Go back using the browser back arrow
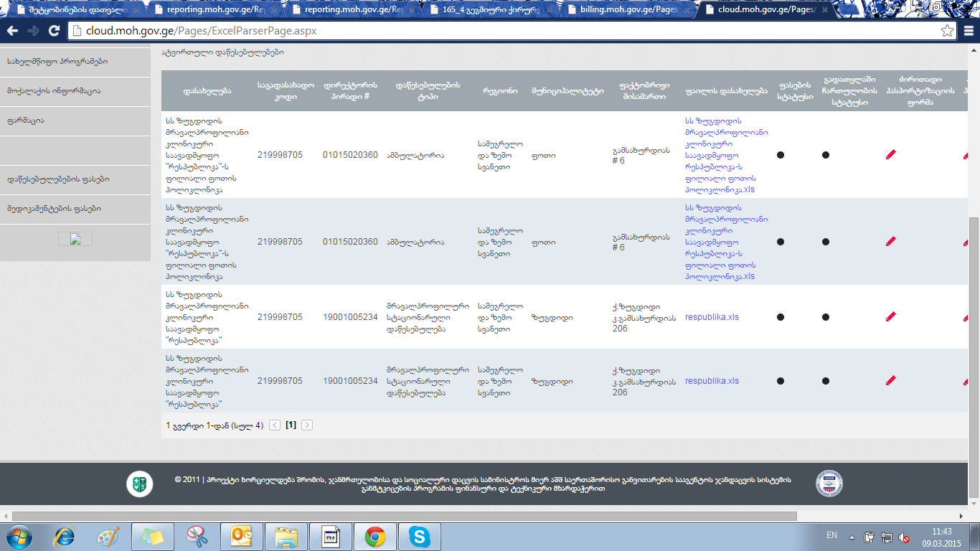Screen dimensions: 980x551 12,31
